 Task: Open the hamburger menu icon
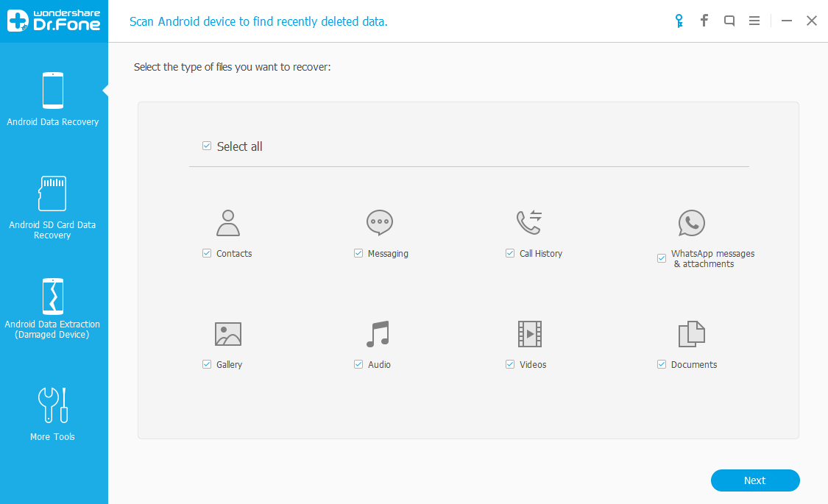tap(754, 21)
